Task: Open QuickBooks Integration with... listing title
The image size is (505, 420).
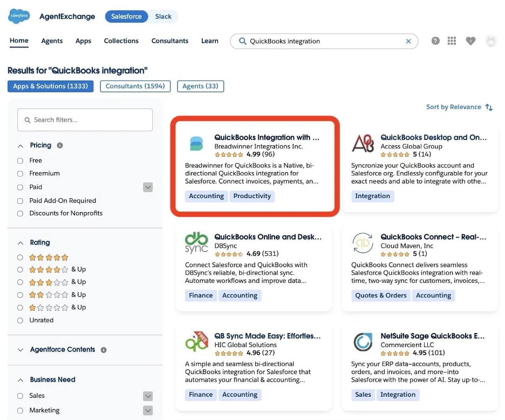Action: click(267, 137)
